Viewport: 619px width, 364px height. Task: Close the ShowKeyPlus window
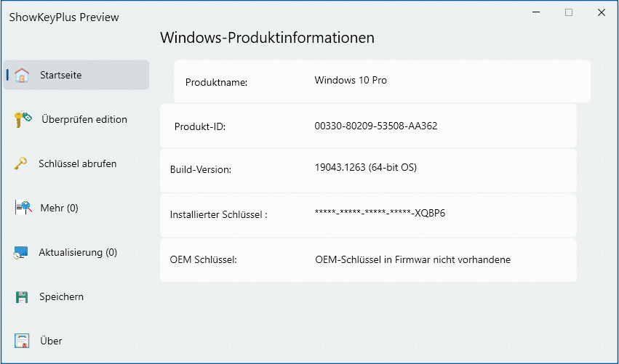[x=602, y=12]
